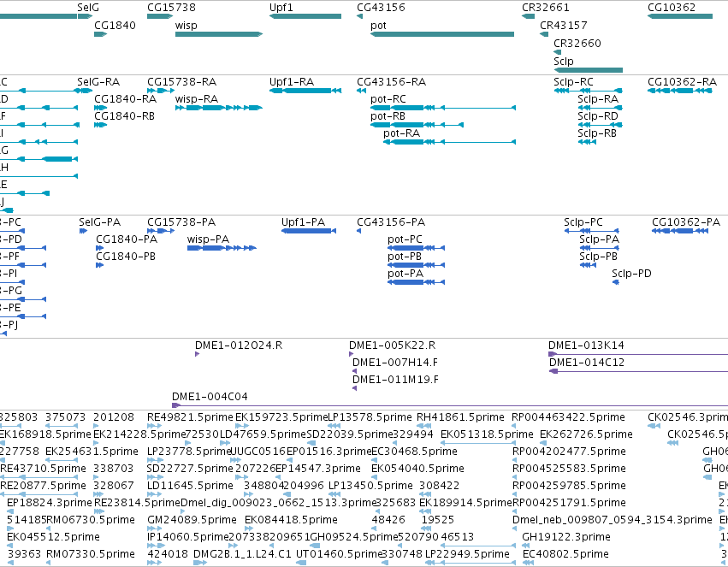Open the CR32661 gene label
This screenshot has width=728, height=567.
point(545,8)
